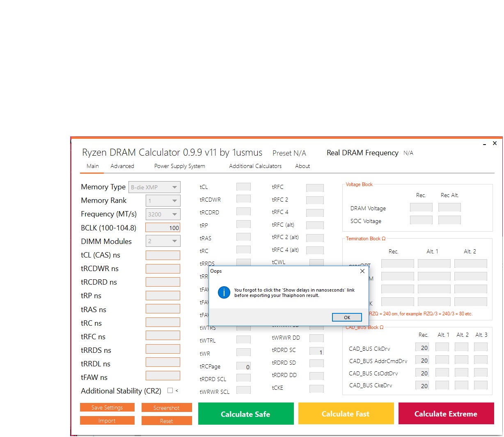
Task: Click the tRDRD SC field showing 1
Action: tap(316, 351)
